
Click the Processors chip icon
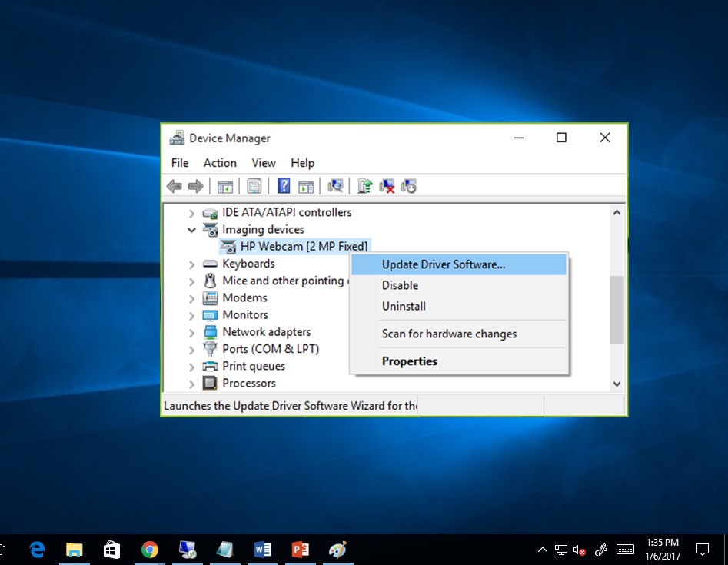pyautogui.click(x=210, y=384)
